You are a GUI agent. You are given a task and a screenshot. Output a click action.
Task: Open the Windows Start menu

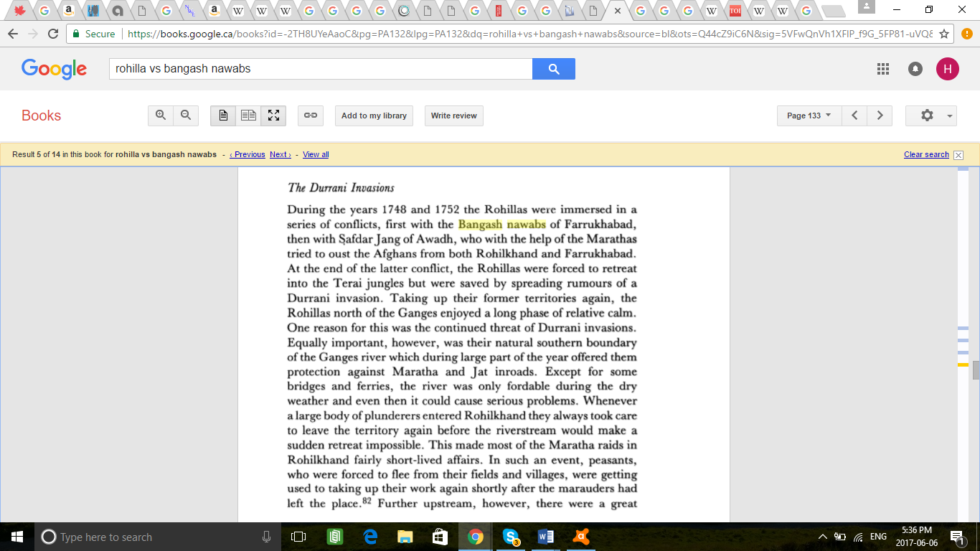coord(17,537)
